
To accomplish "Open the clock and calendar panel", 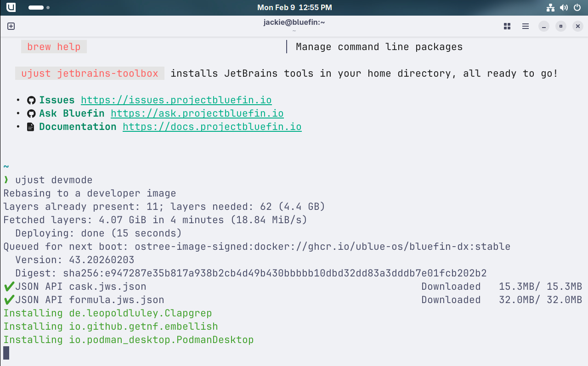I will tap(294, 7).
